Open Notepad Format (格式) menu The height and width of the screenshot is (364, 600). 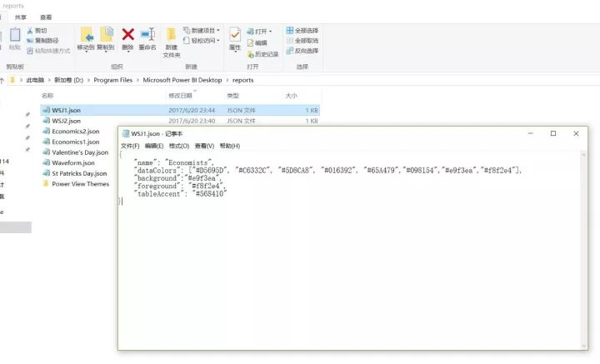click(179, 146)
